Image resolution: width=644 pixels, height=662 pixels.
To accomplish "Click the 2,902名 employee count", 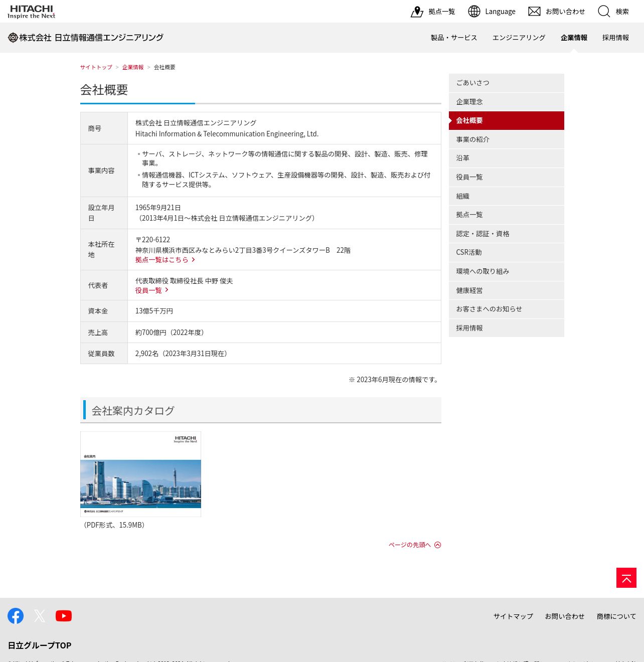I will (x=146, y=354).
